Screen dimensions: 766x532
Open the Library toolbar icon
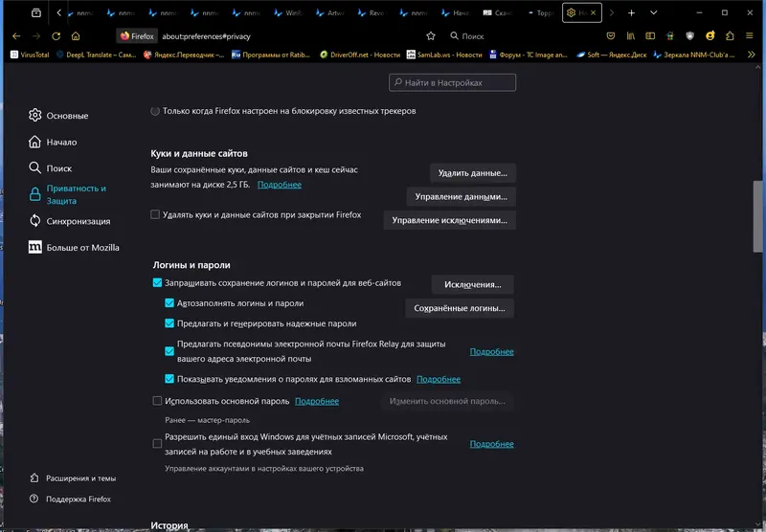[x=631, y=36]
